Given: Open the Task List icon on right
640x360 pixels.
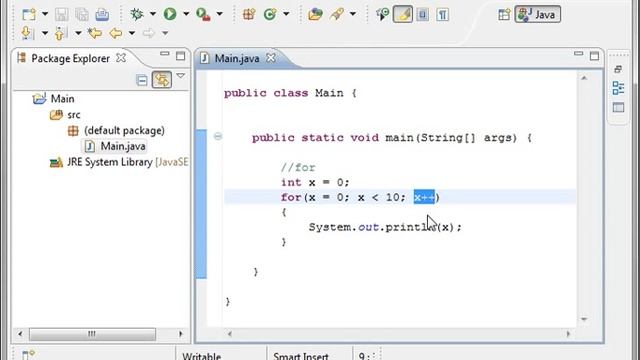Looking at the screenshot, I should tap(618, 107).
